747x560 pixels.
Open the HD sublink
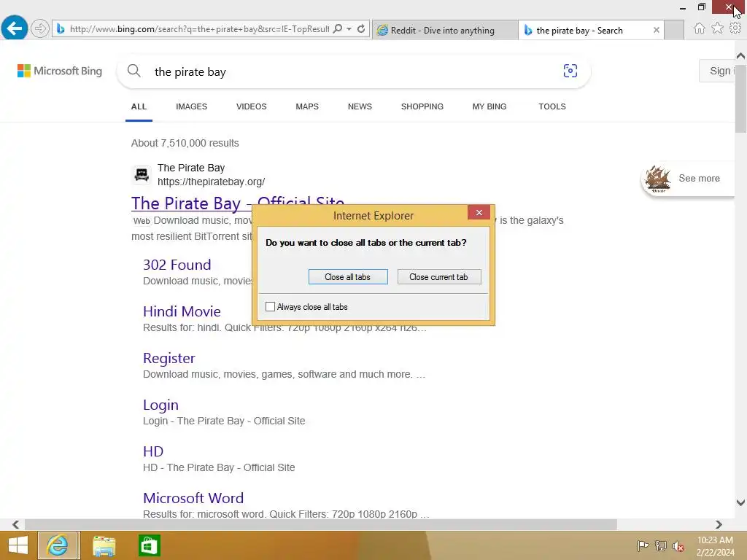point(153,451)
